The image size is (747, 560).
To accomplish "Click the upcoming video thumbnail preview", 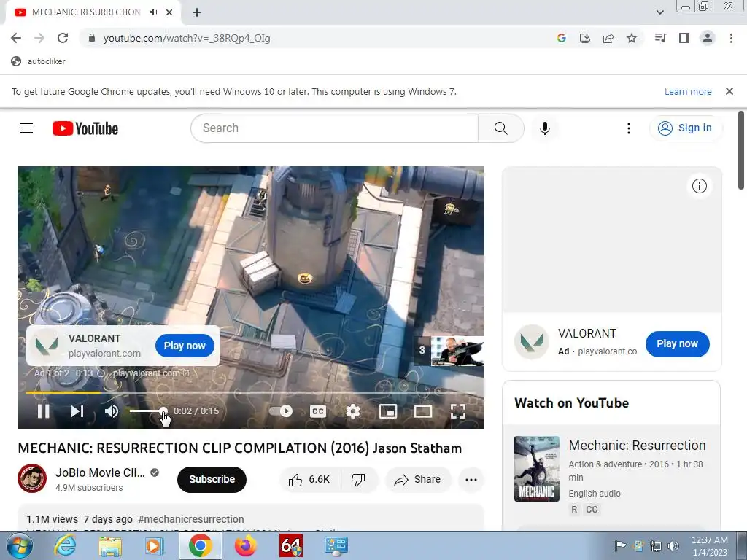I will 457,351.
